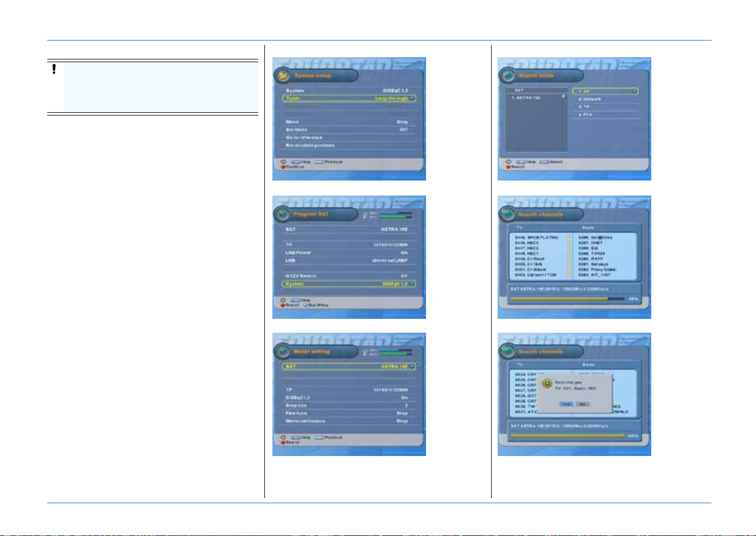This screenshot has width=756, height=536.
Task: Click the Help key icon in Program SAT
Action: click(296, 300)
